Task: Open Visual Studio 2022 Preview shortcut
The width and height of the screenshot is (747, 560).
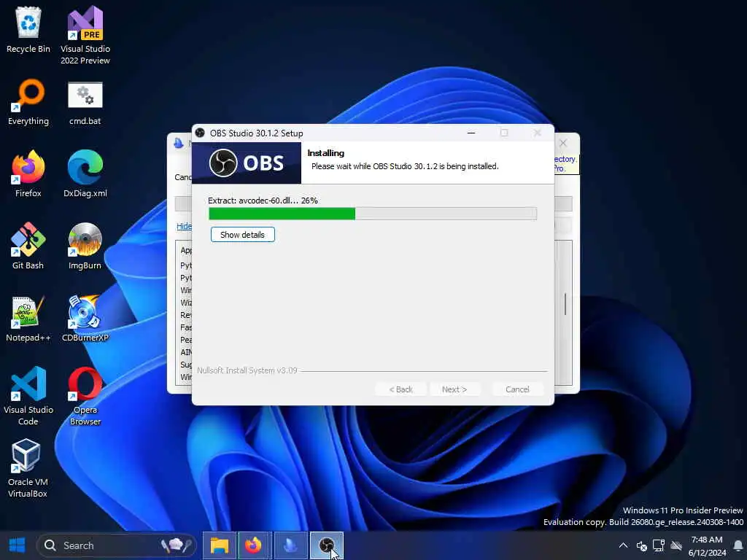Action: click(x=85, y=35)
